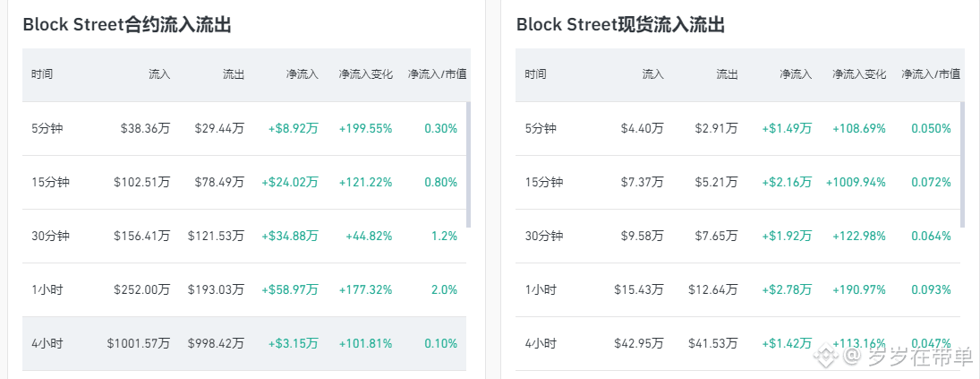Select contract 1小时 row label
Screen dimensions: 980x379
pyautogui.click(x=47, y=290)
